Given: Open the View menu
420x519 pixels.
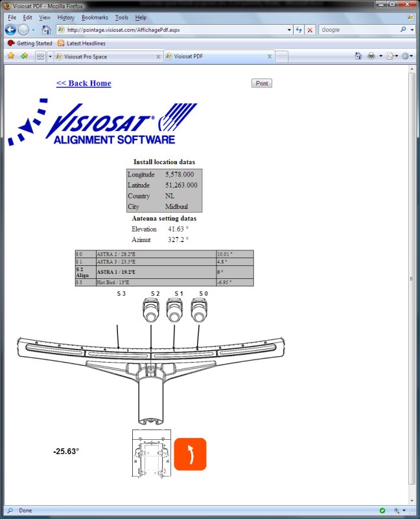Looking at the screenshot, I should tap(45, 18).
